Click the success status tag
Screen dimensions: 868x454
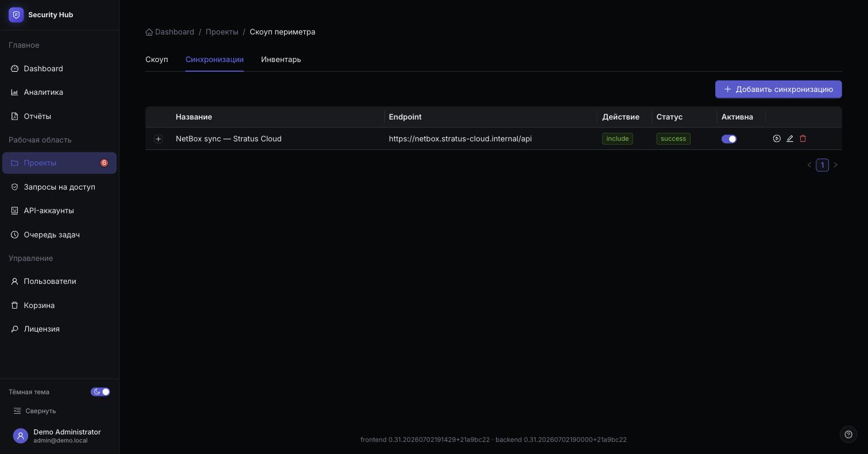673,138
